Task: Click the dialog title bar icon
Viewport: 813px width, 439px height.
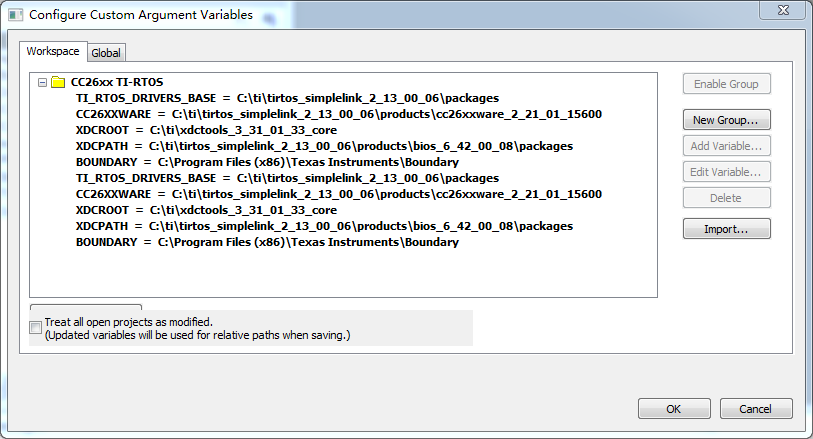Action: point(16,15)
